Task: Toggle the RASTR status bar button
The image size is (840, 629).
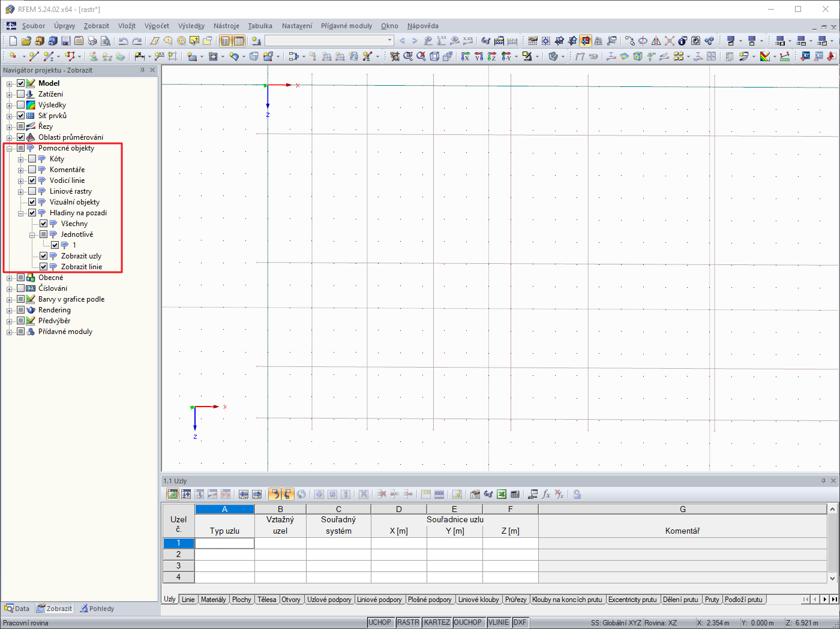Action: coord(408,622)
